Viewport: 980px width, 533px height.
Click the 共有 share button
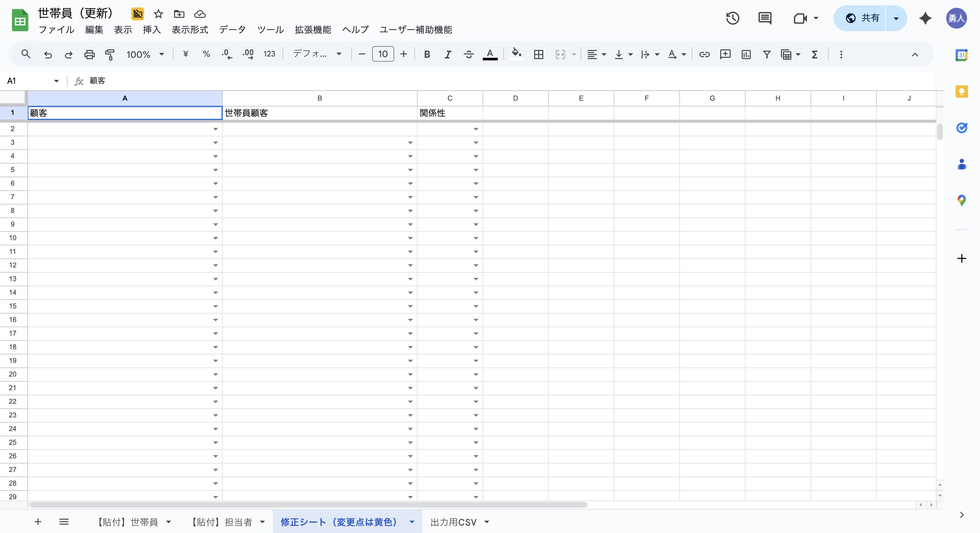(862, 18)
